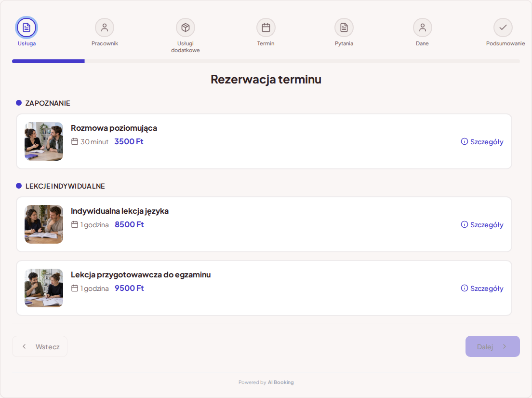The height and width of the screenshot is (398, 532).
Task: Click the Rozmowa poziomująca photo thumbnail
Action: tap(44, 141)
